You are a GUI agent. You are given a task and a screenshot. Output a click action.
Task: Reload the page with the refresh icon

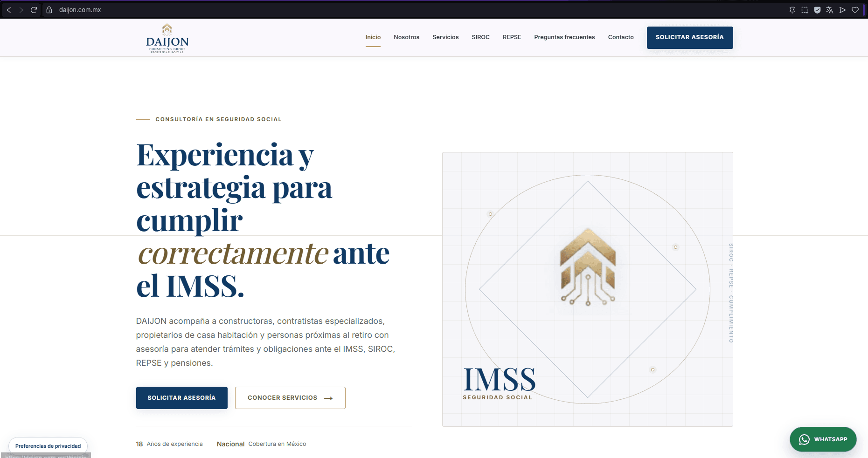coord(34,10)
